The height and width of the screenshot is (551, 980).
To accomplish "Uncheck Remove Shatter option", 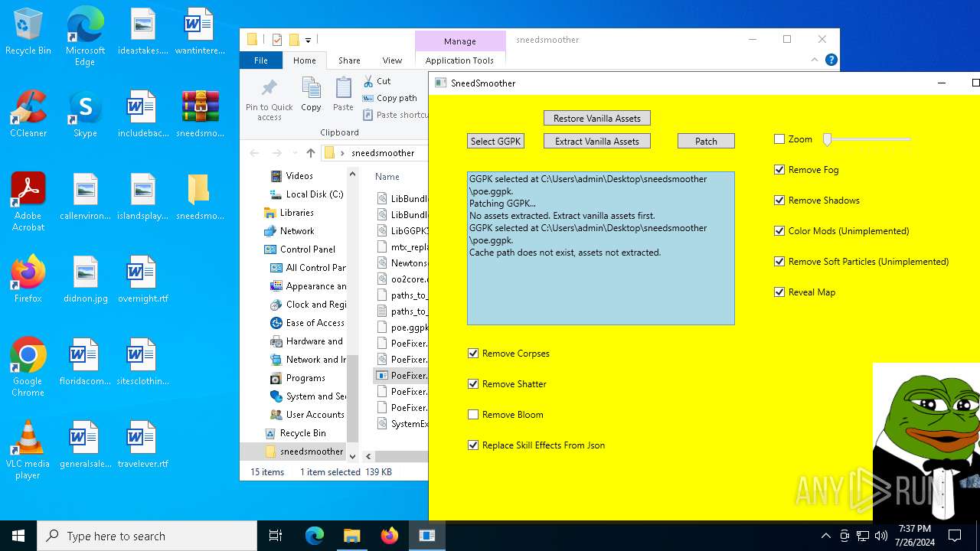I will coord(473,384).
